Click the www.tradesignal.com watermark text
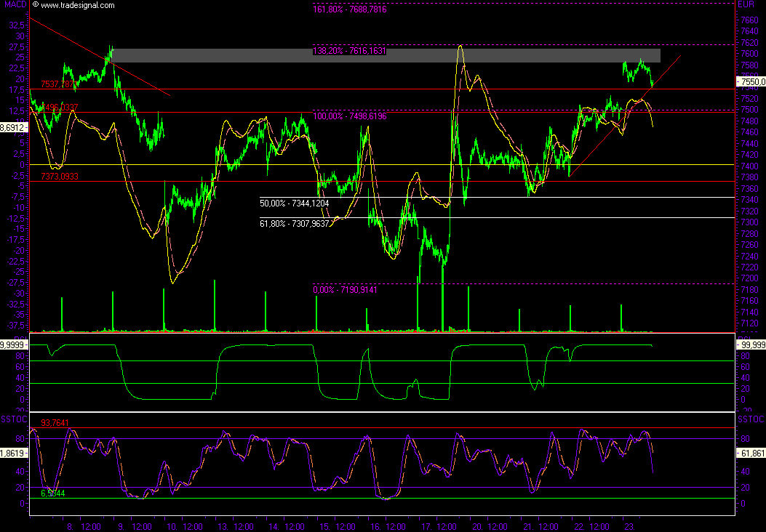Image resolution: width=766 pixels, height=532 pixels. pos(77,5)
